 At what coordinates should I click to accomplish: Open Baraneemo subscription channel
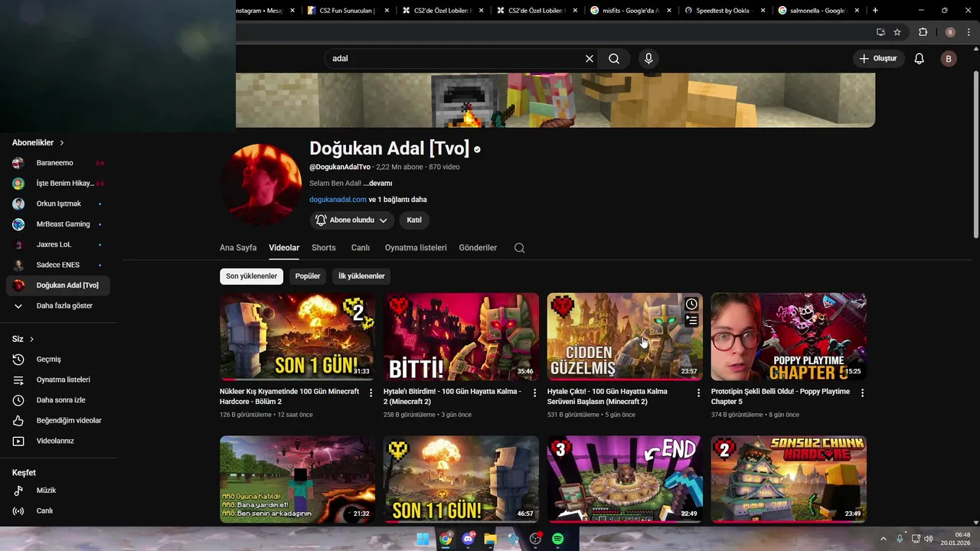point(58,163)
